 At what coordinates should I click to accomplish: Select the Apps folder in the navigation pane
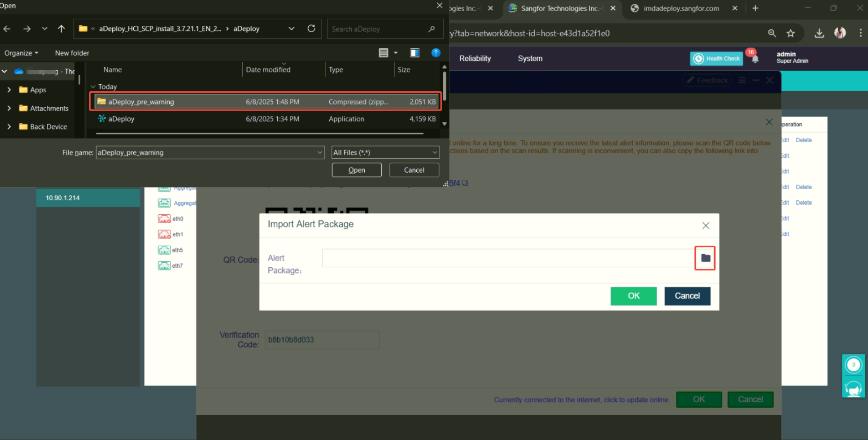[x=33, y=90]
